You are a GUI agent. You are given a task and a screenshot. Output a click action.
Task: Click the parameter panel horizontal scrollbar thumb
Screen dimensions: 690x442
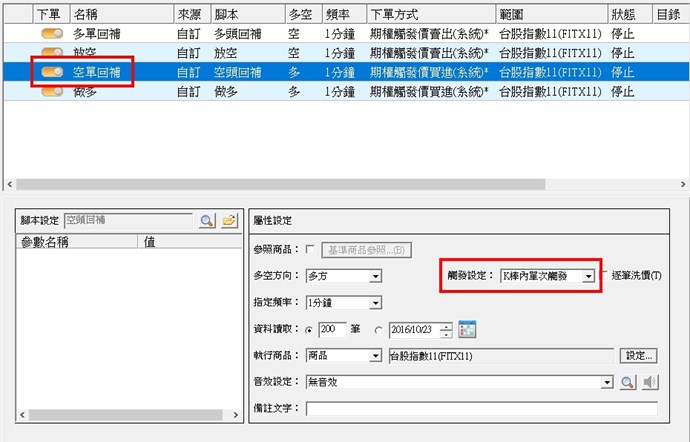point(125,415)
